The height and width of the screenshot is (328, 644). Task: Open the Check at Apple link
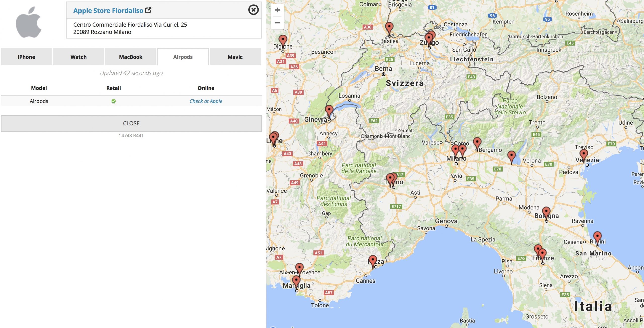point(206,101)
